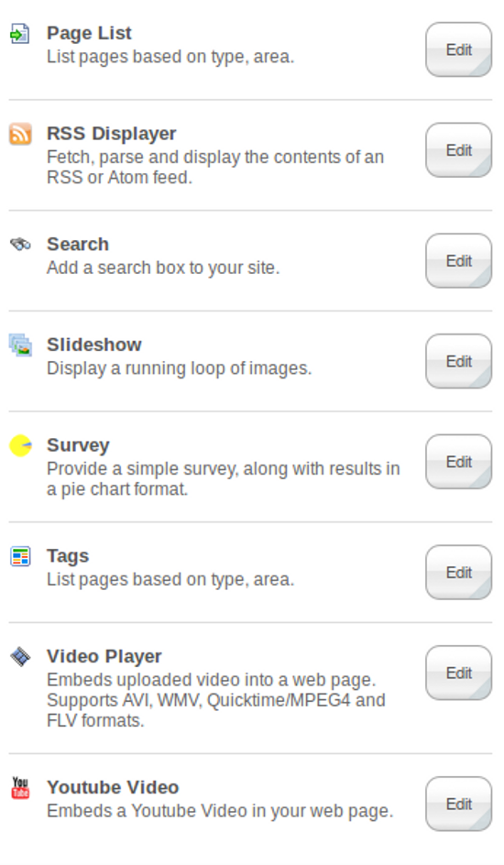Click the Video Player film icon
Image resolution: width=504 pixels, height=865 pixels.
20,656
